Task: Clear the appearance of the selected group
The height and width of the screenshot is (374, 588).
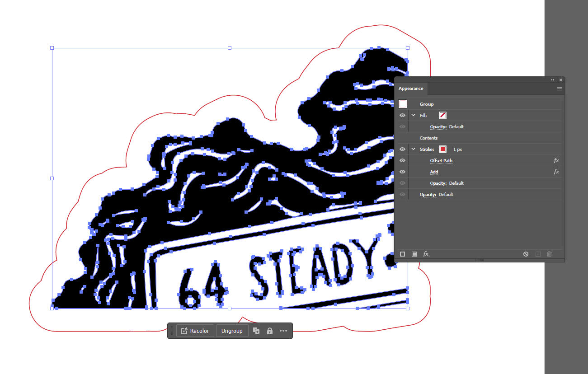Action: [526, 254]
